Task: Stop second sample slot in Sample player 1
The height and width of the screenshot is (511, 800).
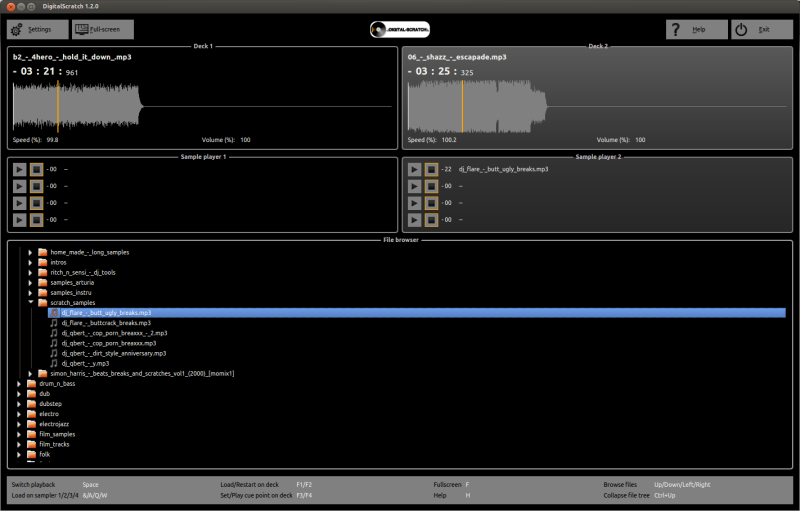Action: click(x=36, y=186)
